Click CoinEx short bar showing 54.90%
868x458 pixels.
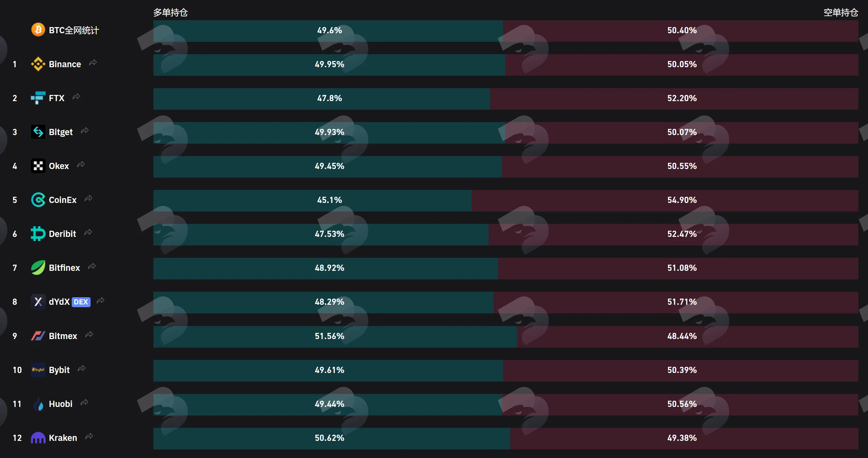coord(665,201)
